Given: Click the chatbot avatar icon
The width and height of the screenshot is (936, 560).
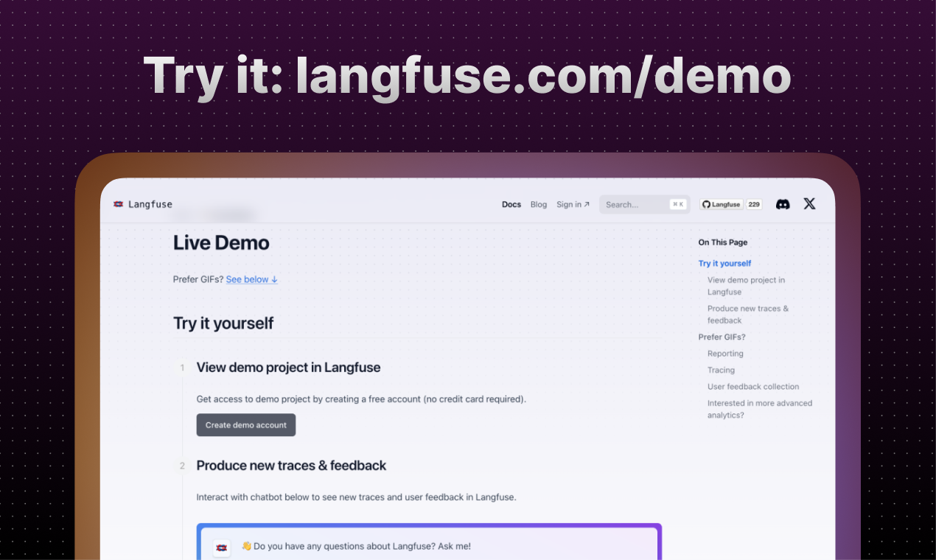Looking at the screenshot, I should coord(223,547).
